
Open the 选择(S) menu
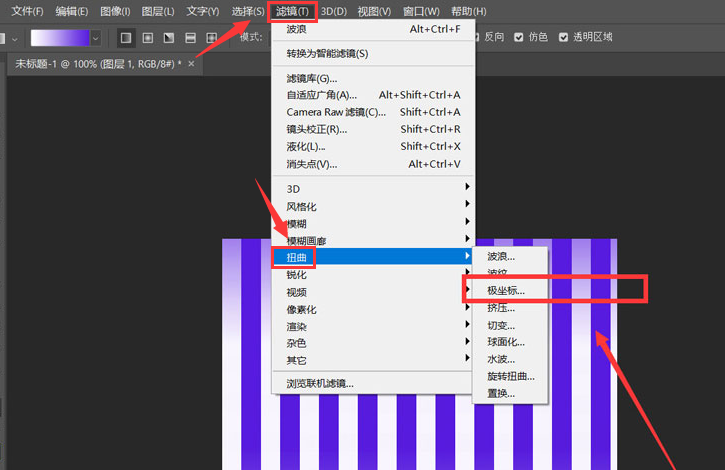pyautogui.click(x=248, y=11)
